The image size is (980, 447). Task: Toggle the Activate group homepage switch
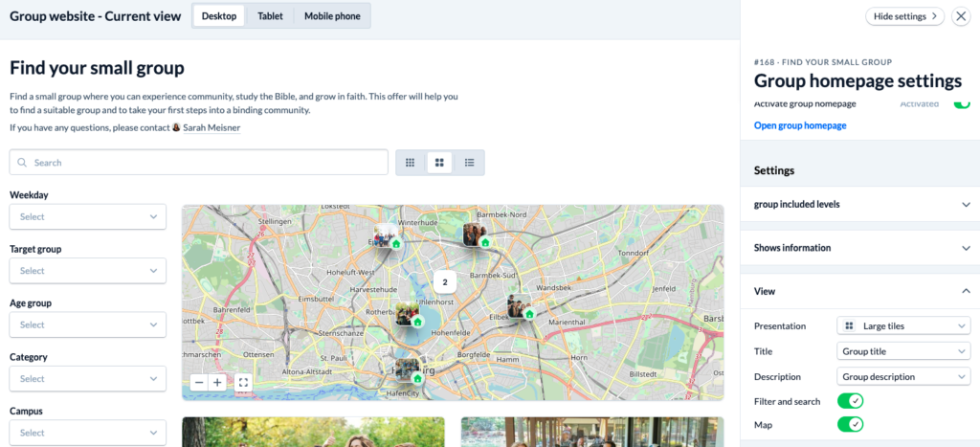(x=961, y=103)
